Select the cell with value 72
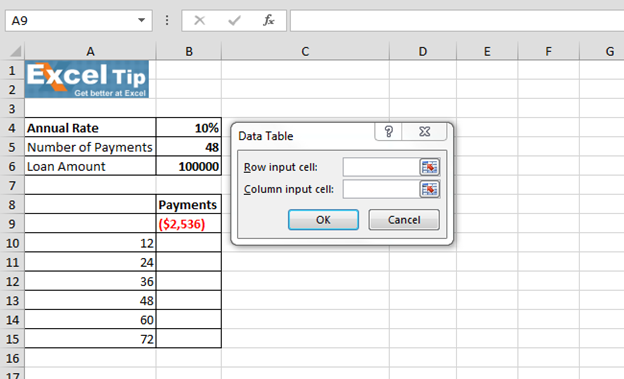The width and height of the screenshot is (624, 379). pyautogui.click(x=90, y=339)
